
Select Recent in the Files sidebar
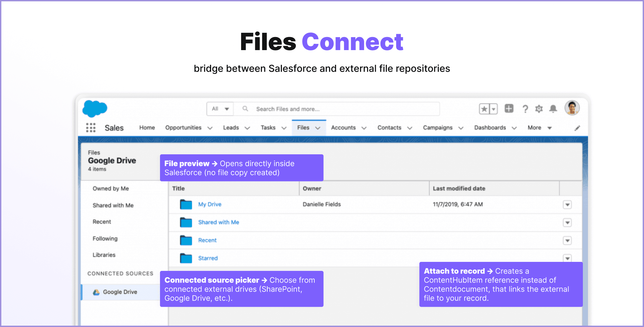point(102,221)
